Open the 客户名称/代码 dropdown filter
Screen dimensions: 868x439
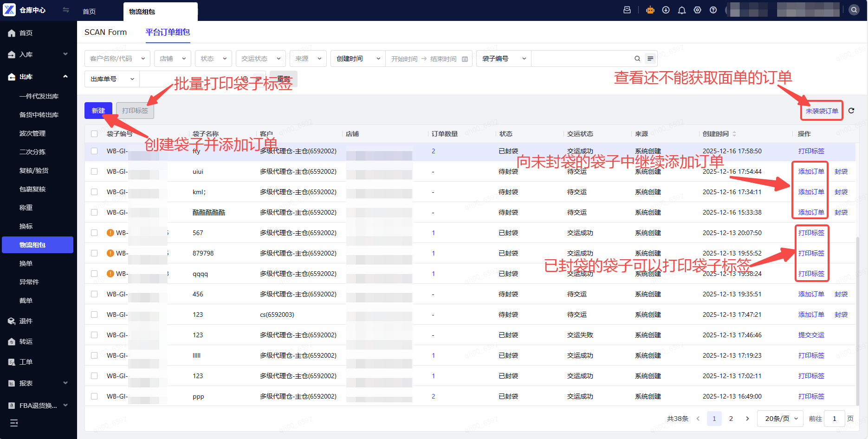tap(117, 59)
